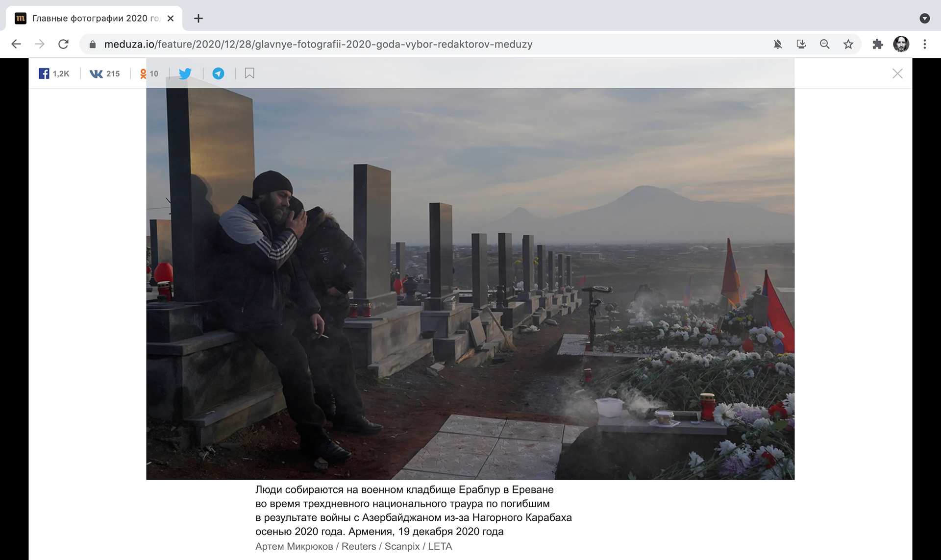Share article via Telegram icon

pyautogui.click(x=218, y=73)
